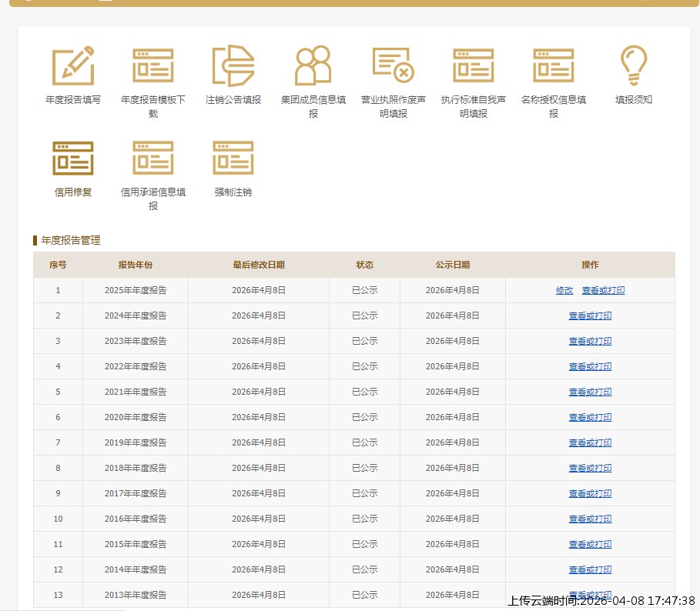The height and width of the screenshot is (611, 700).
Task: Click 查看或打印 for 2014年度报告
Action: pyautogui.click(x=590, y=570)
